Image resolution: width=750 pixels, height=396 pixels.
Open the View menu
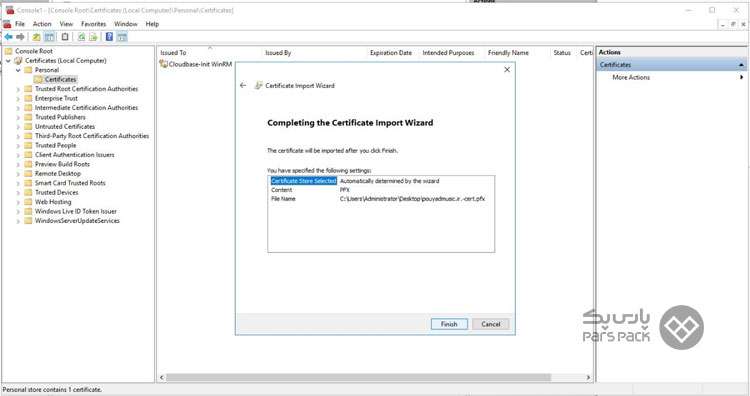[66, 24]
